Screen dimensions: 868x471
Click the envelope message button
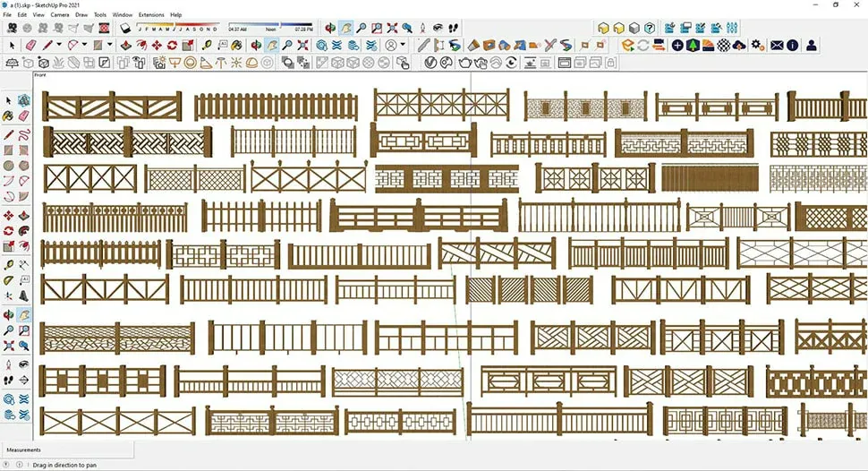(777, 45)
